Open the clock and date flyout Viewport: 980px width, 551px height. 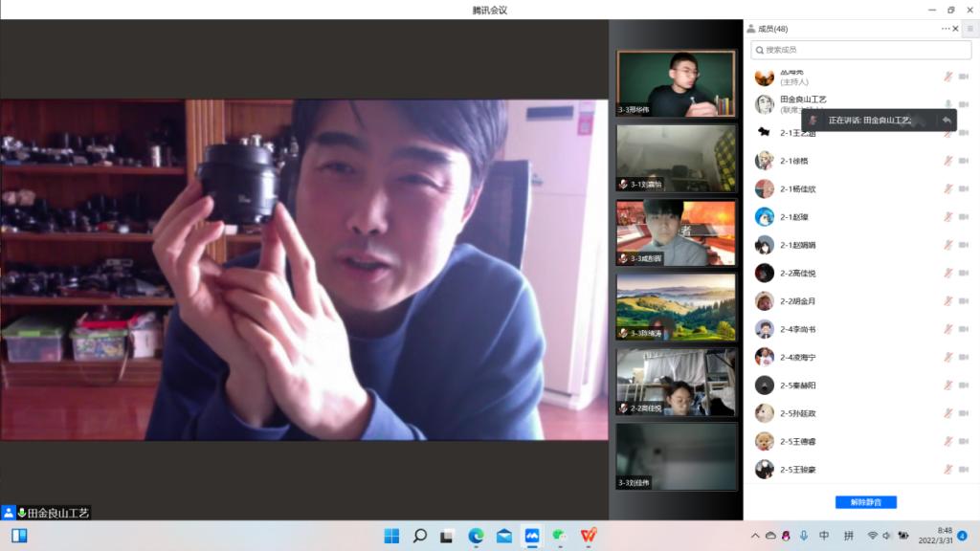[935, 536]
